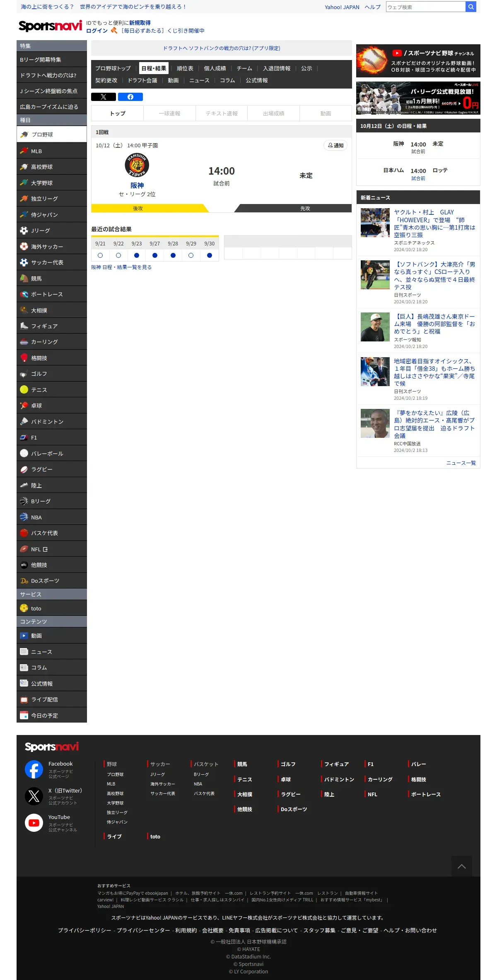Open 格闘技 boxing glove icon
The width and height of the screenshot is (497, 980).
(24, 358)
